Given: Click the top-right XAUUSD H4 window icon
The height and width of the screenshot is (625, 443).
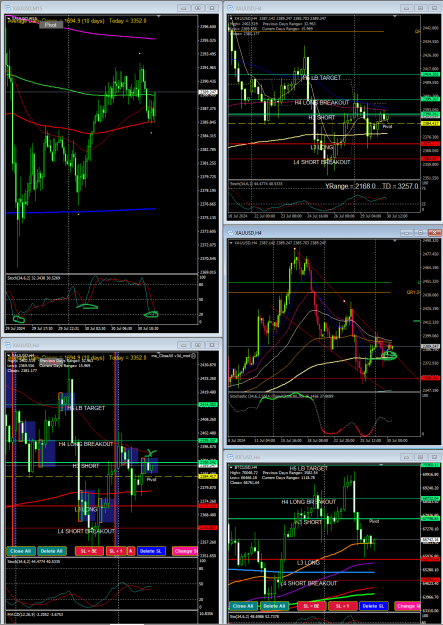Looking at the screenshot, I should tap(231, 8).
